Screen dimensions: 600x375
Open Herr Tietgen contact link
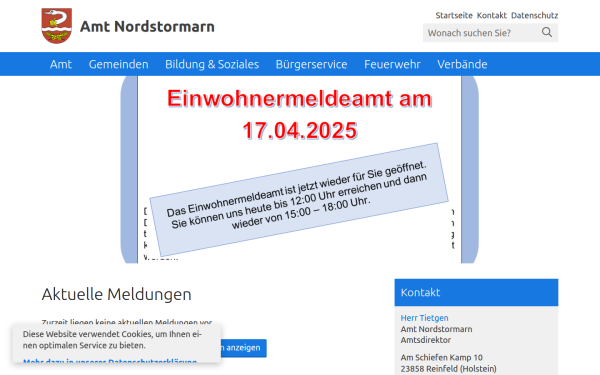pos(424,318)
